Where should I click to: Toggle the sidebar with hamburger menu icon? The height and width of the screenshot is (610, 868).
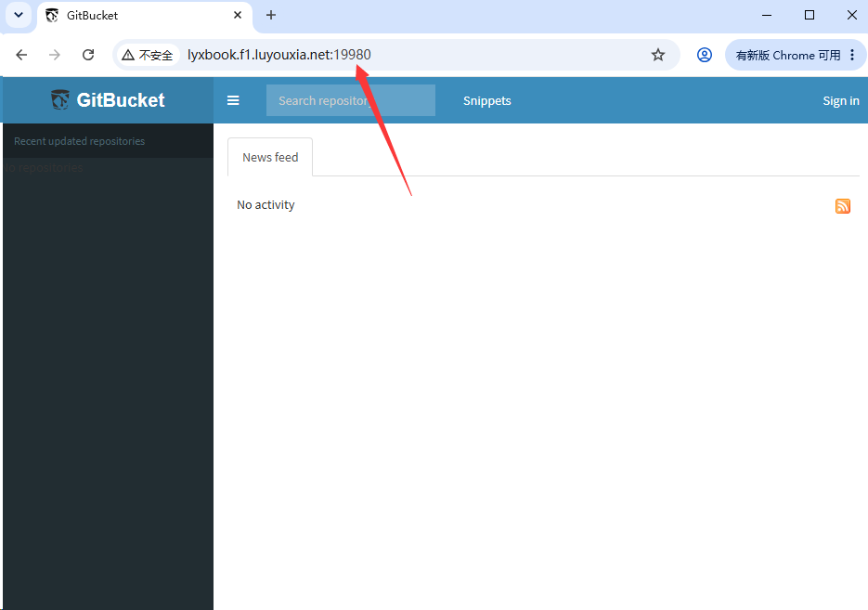click(233, 100)
